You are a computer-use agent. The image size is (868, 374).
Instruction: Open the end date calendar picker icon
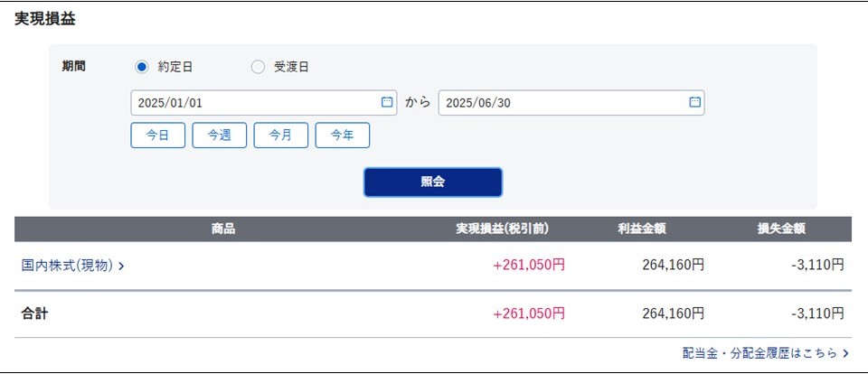click(x=694, y=102)
